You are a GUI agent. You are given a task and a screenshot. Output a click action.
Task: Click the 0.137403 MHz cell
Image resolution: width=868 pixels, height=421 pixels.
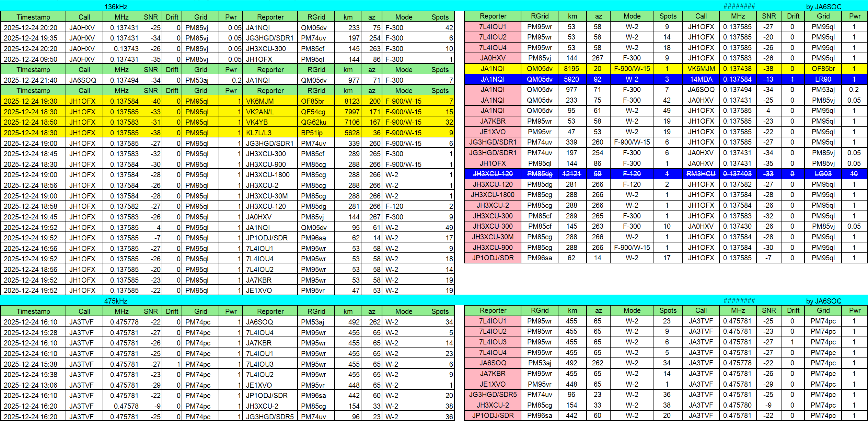tap(737, 174)
